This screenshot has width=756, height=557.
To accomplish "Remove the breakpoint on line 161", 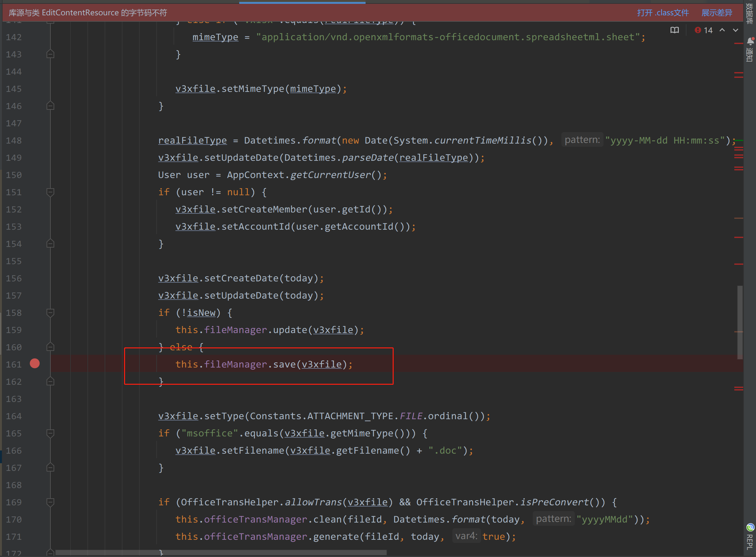I will coord(35,364).
